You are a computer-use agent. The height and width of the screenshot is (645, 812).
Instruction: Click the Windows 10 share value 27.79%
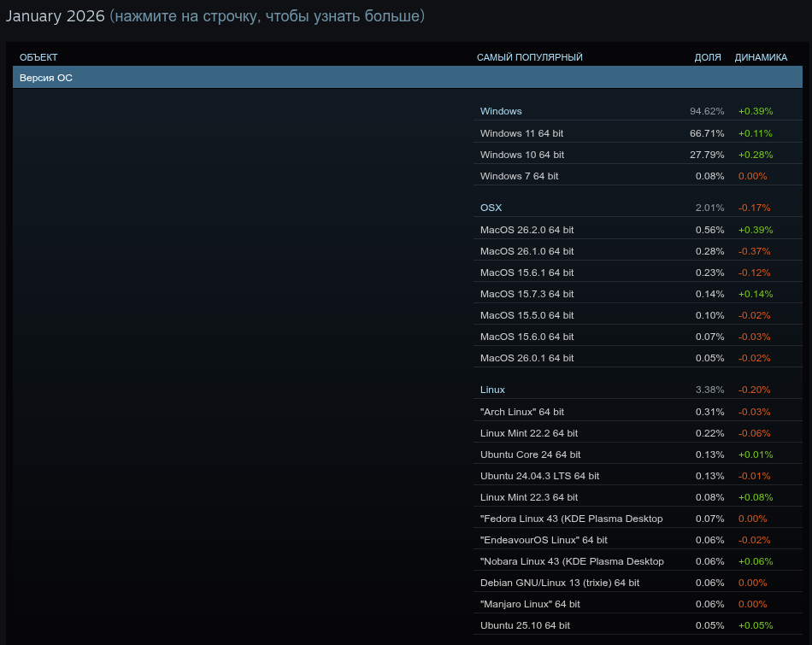(x=707, y=155)
